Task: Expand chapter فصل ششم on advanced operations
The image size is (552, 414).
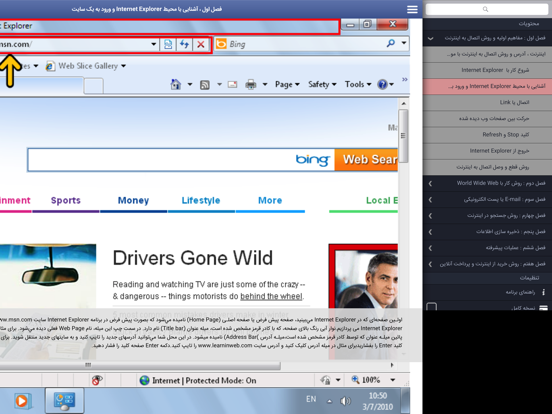Action: (430, 248)
